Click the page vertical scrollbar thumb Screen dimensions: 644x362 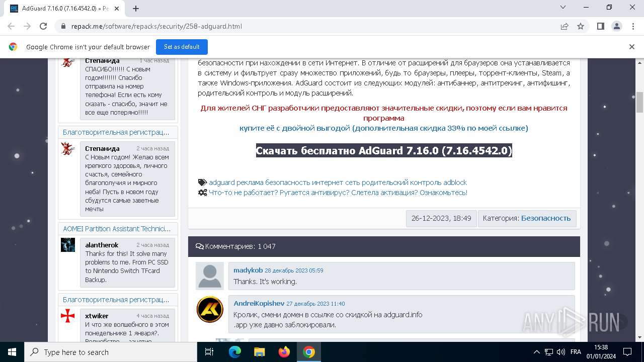point(640,102)
